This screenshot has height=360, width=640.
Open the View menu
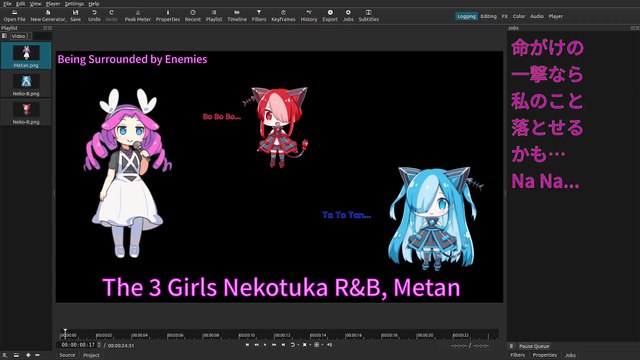36,4
